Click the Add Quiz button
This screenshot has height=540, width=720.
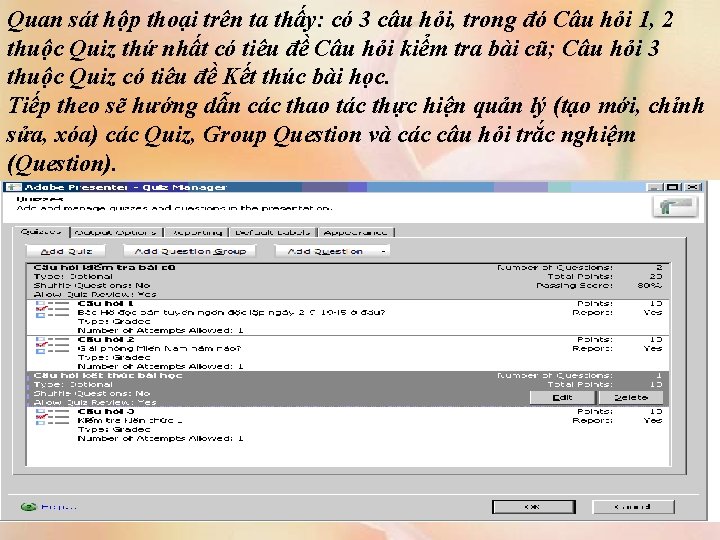coord(66,251)
